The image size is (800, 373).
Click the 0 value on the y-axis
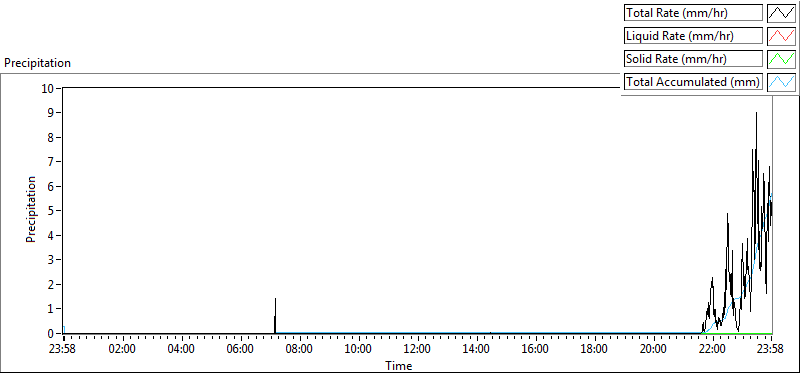(x=51, y=333)
